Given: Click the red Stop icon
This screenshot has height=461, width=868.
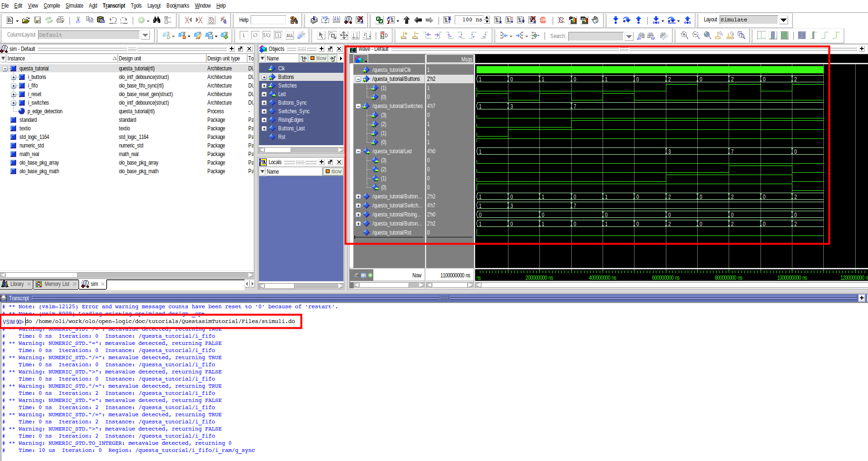Looking at the screenshot, I should click(x=543, y=20).
